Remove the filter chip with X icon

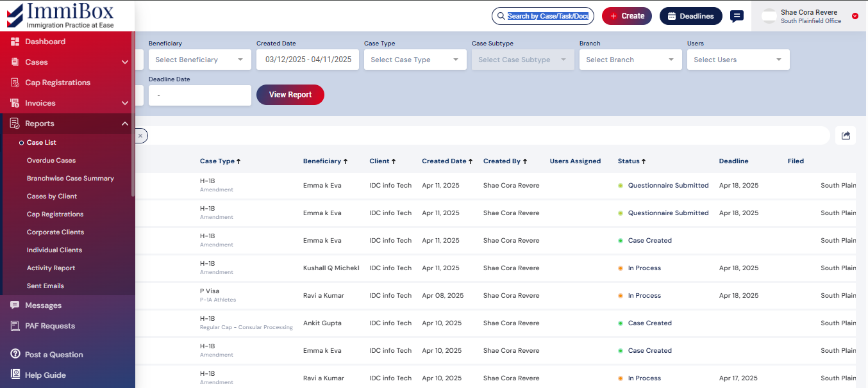140,136
